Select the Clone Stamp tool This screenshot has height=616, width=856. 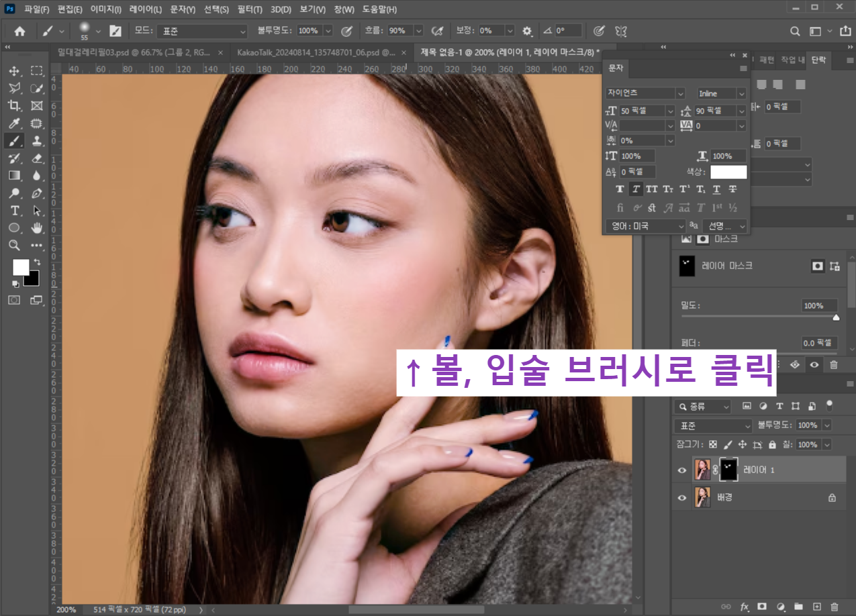pyautogui.click(x=35, y=140)
